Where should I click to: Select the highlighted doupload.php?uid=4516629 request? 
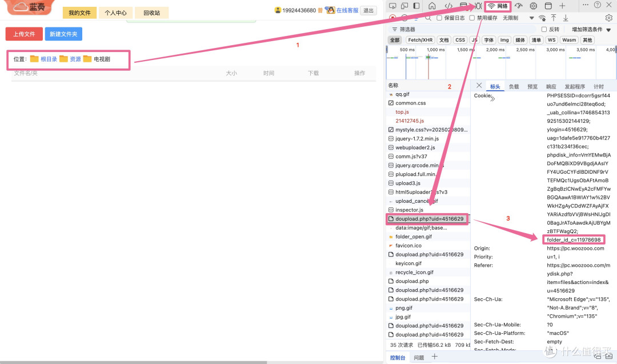[x=428, y=219]
